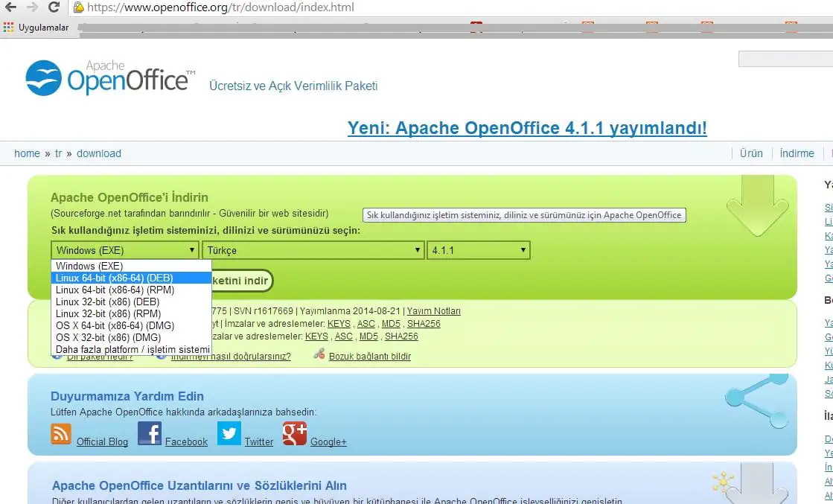Open the Ürün navigation tab
This screenshot has width=833, height=504.
pyautogui.click(x=751, y=153)
